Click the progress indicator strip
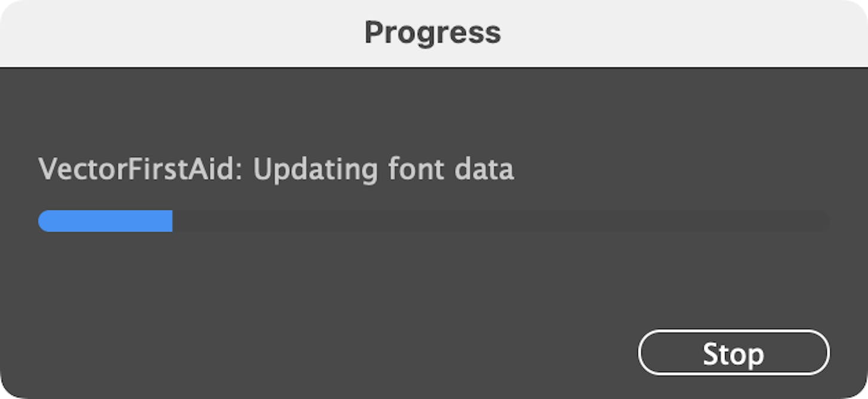This screenshot has width=868, height=399. click(x=434, y=221)
